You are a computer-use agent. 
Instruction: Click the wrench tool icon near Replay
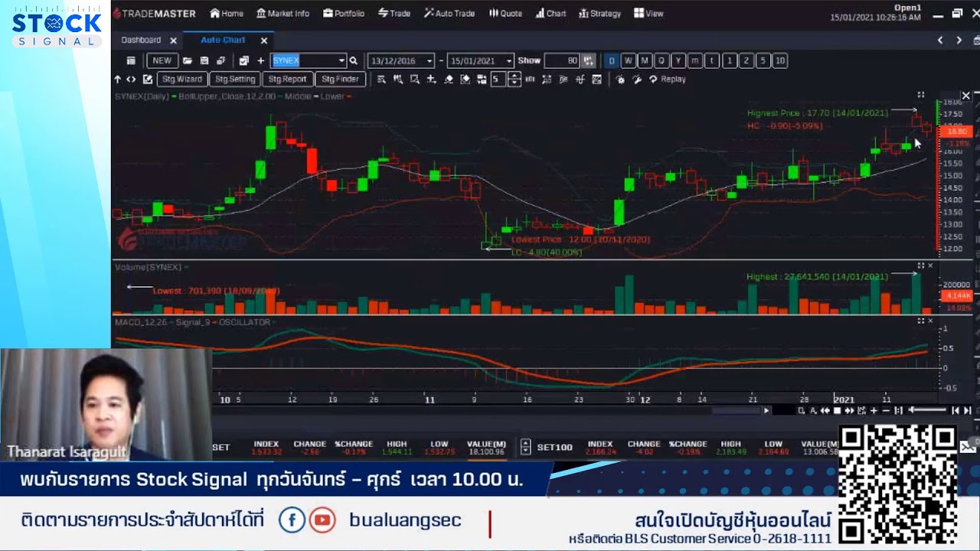[636, 79]
